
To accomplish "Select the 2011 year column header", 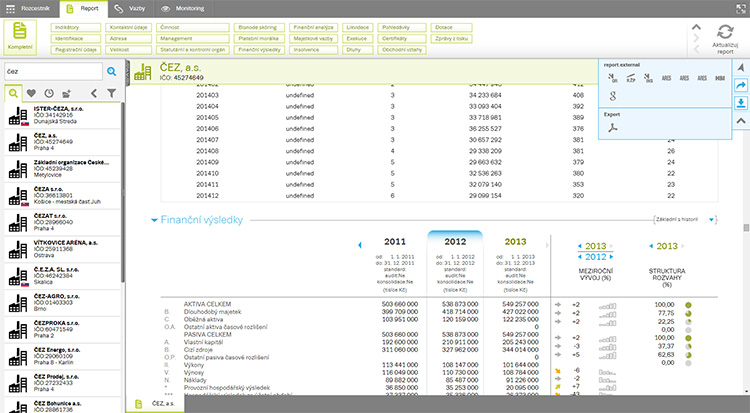I will click(x=395, y=242).
